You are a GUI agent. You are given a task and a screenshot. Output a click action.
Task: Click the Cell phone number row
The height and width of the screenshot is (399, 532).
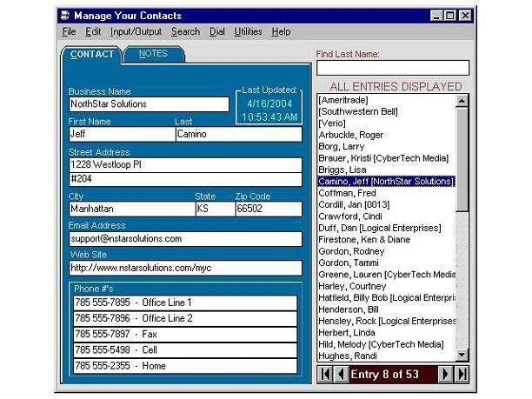tap(184, 349)
